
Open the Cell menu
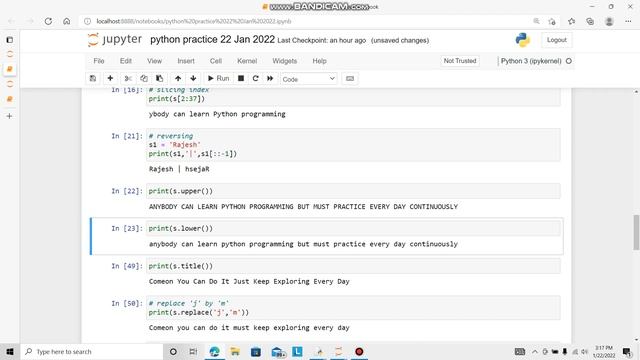tap(216, 61)
